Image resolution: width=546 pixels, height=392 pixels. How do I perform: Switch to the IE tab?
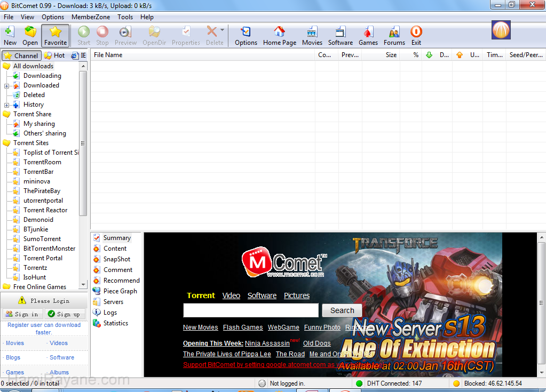click(78, 55)
